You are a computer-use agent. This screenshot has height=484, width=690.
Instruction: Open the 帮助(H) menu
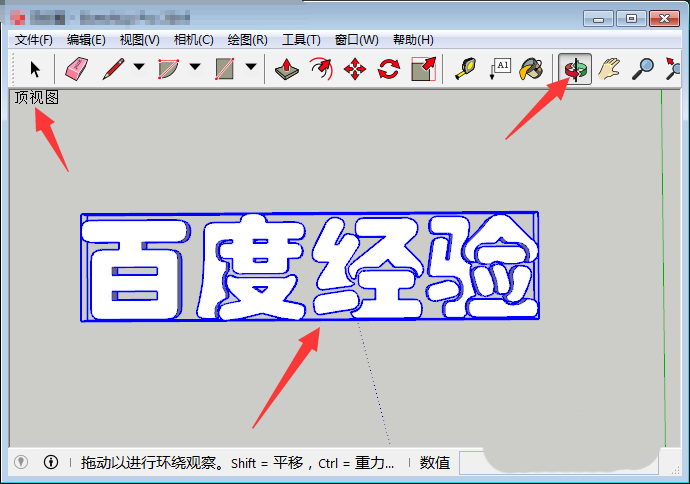coord(413,40)
